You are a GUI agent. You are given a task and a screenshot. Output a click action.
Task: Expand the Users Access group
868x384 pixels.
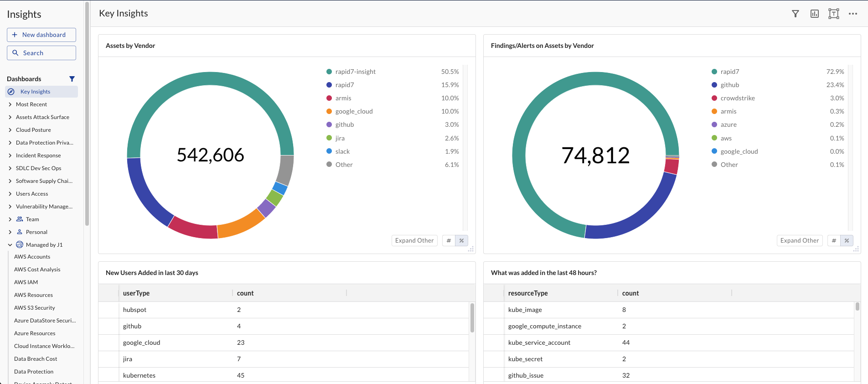[10, 194]
